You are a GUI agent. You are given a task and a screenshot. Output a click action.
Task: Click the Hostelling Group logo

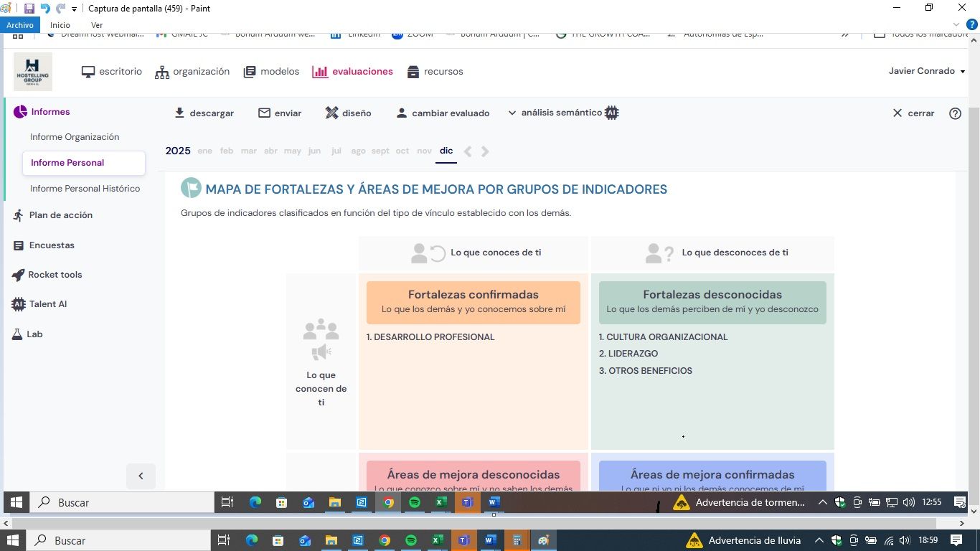[33, 72]
